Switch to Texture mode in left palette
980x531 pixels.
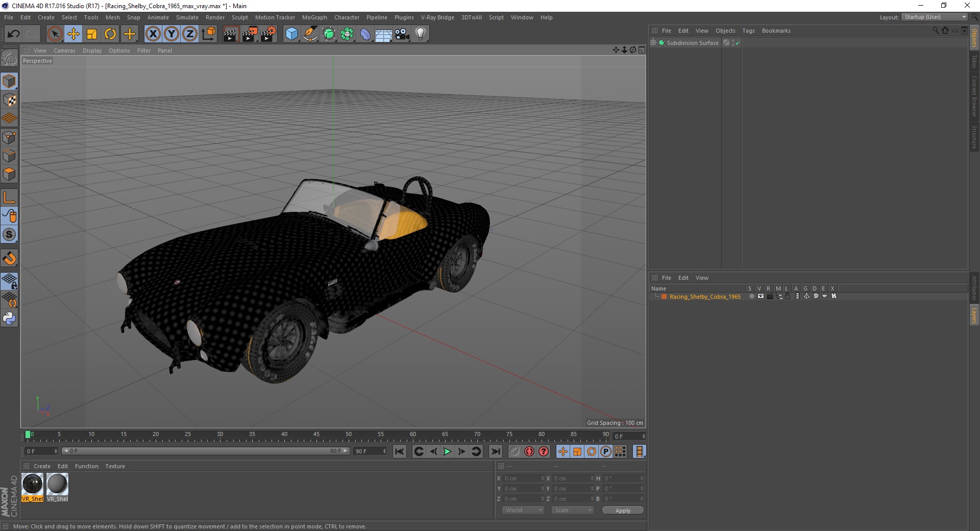tap(9, 100)
